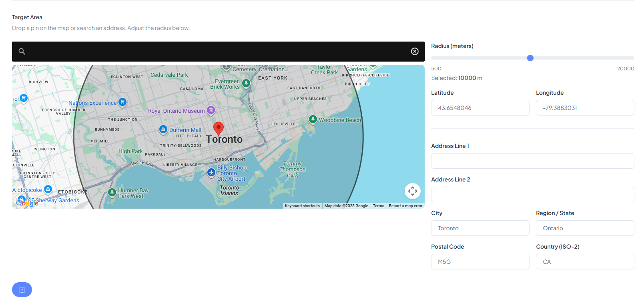644x307 pixels.
Task: Open map camera pan controls button
Action: [x=412, y=191]
